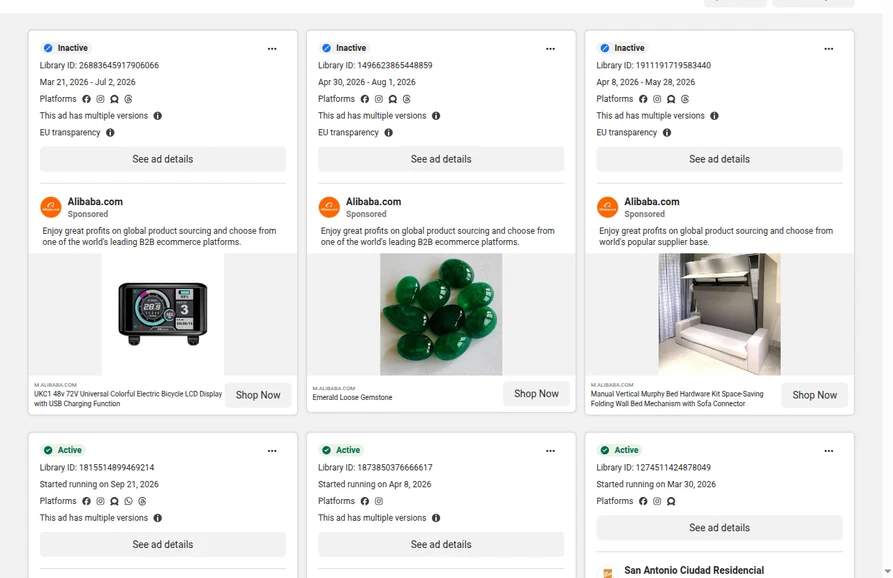Click Threads platform icon on ad 26883645917906066

[x=128, y=99]
